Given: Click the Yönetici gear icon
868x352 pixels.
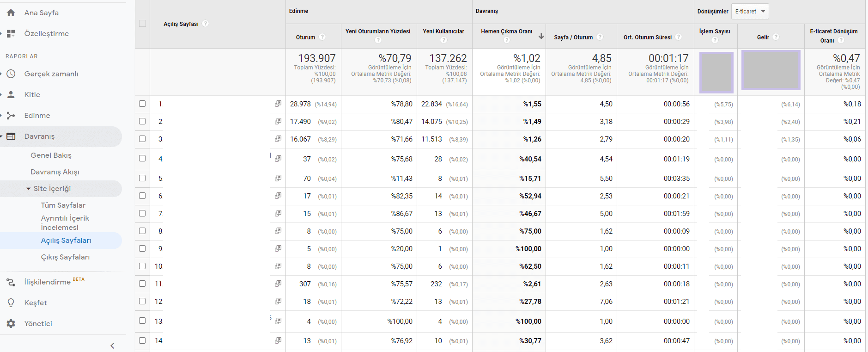Looking at the screenshot, I should [11, 324].
